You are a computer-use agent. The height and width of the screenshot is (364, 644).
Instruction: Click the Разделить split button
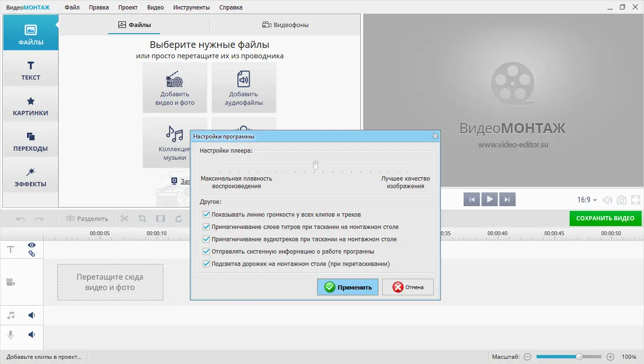[88, 218]
